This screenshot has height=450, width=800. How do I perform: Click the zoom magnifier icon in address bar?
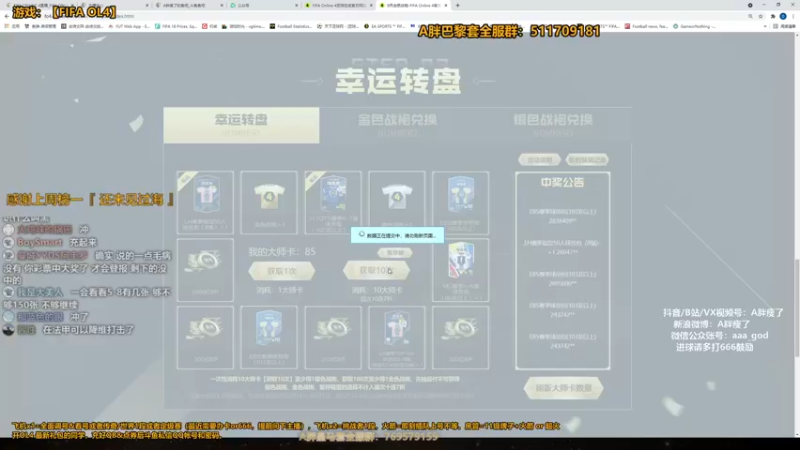point(751,16)
